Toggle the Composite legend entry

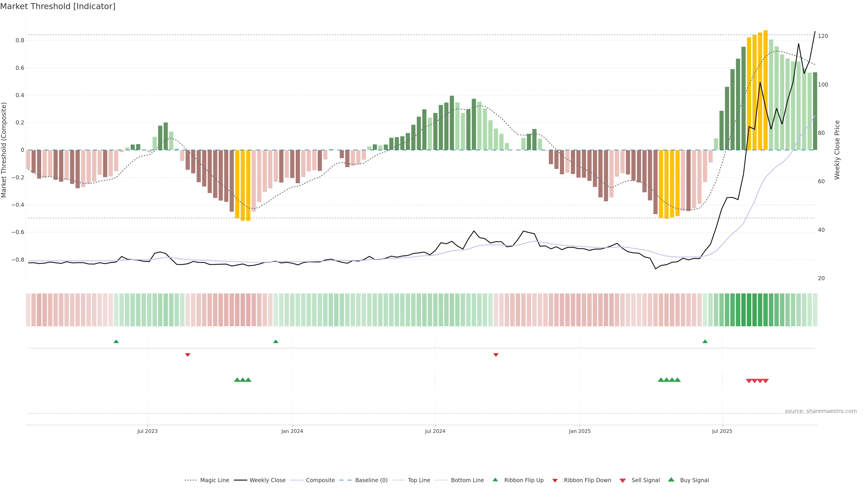(320, 480)
